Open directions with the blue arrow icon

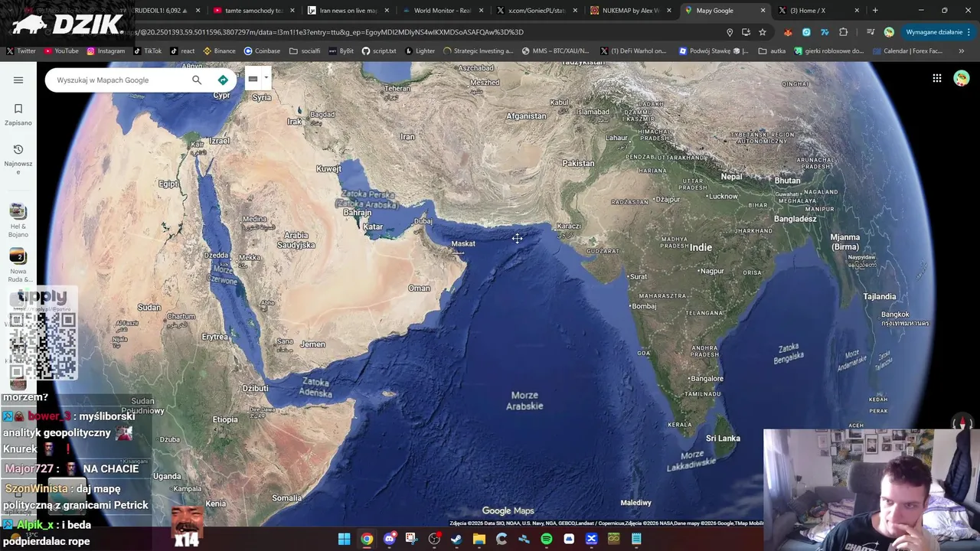pyautogui.click(x=223, y=80)
